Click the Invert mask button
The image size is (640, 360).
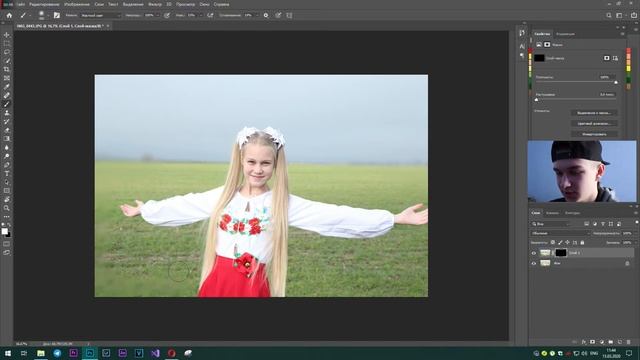click(x=594, y=134)
